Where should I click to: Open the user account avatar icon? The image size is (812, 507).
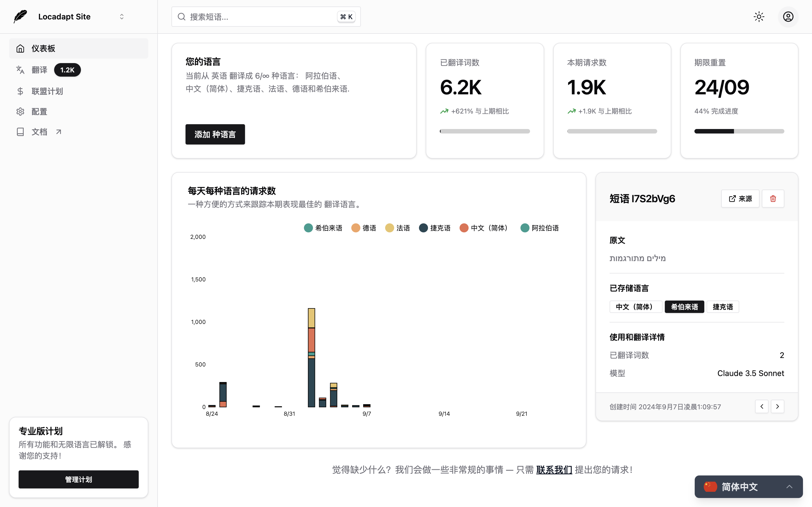tap(788, 17)
